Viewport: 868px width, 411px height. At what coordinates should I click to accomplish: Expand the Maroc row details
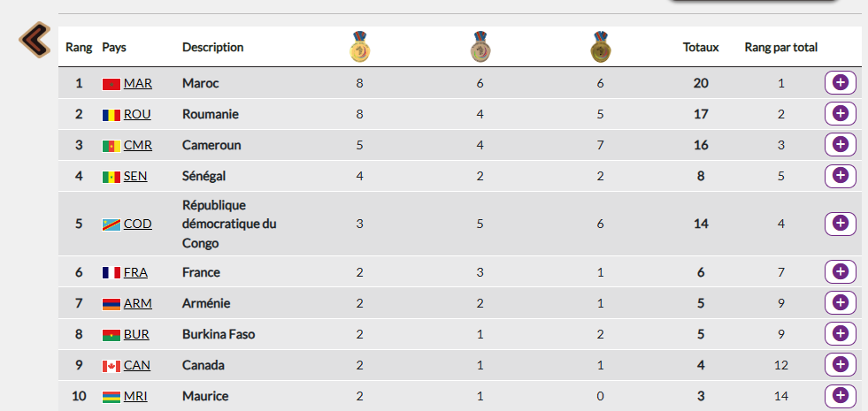pyautogui.click(x=840, y=83)
